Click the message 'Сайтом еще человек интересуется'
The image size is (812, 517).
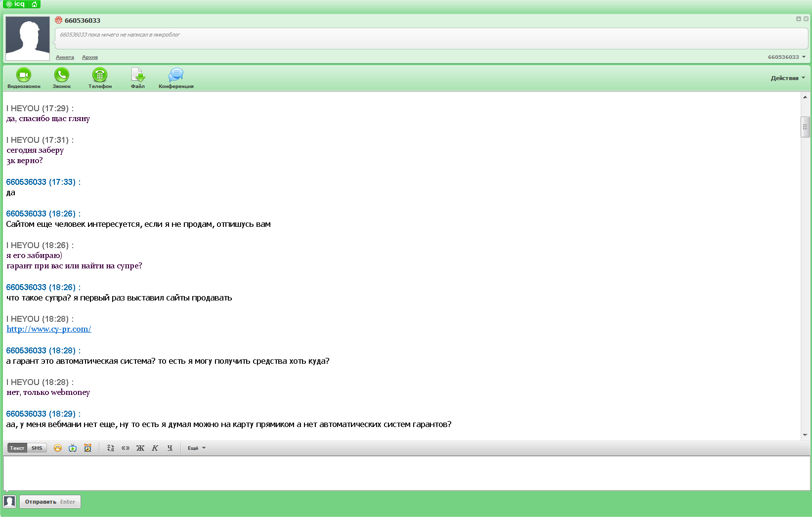(138, 224)
